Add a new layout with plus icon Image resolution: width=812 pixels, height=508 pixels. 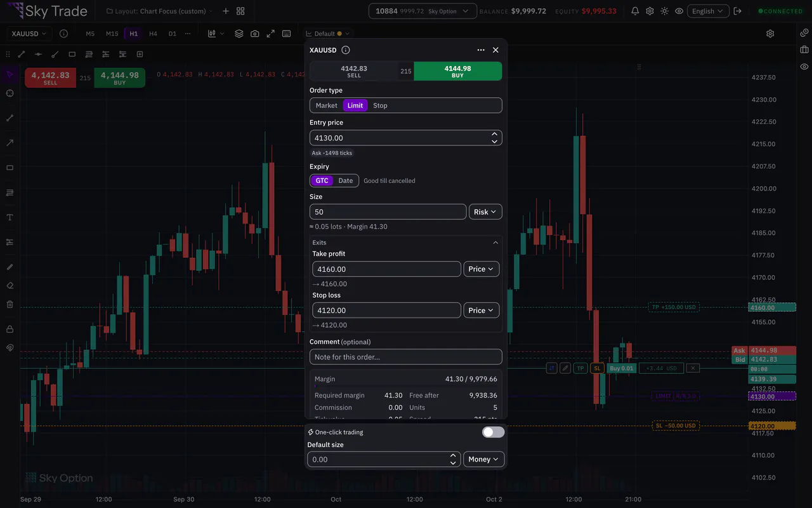(x=226, y=11)
